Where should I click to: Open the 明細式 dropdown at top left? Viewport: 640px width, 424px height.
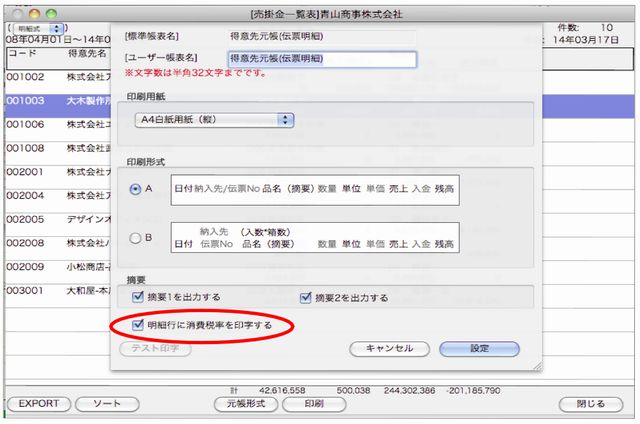pyautogui.click(x=38, y=29)
